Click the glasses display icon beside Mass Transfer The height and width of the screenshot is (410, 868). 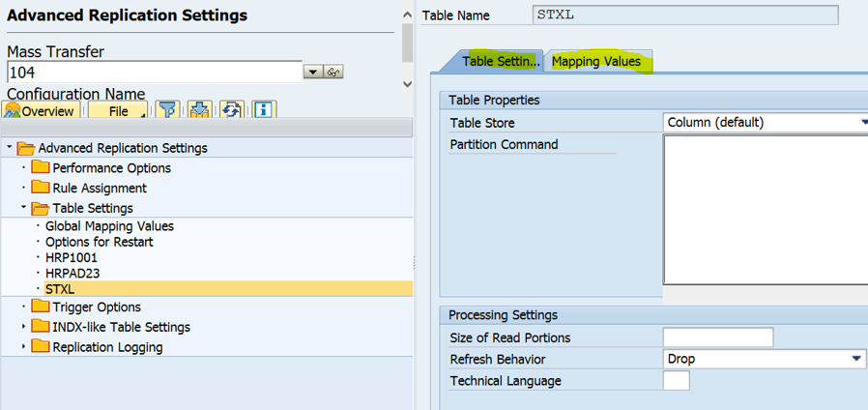(x=333, y=72)
